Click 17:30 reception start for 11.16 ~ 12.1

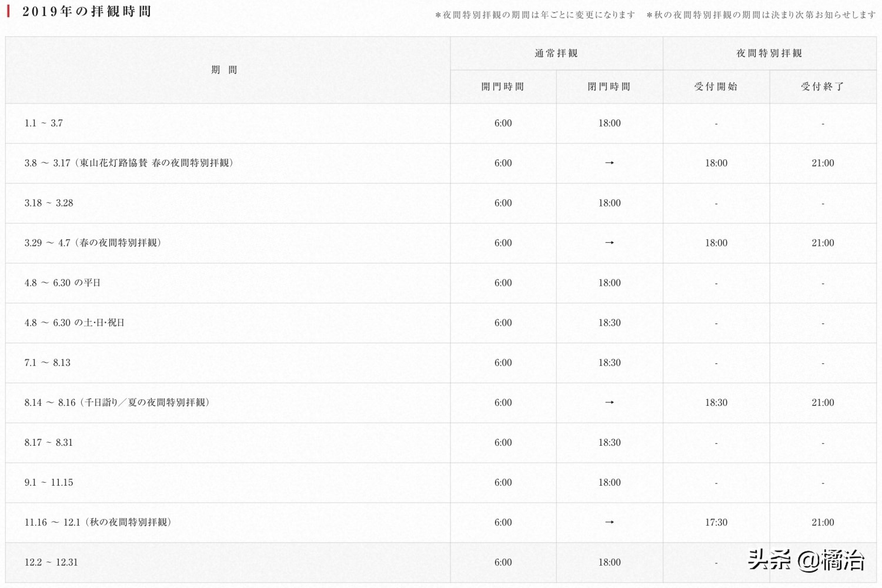pos(716,522)
